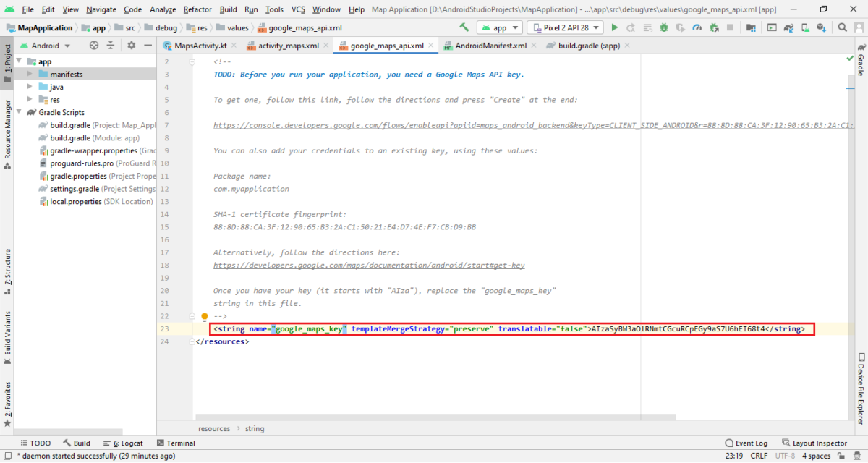Sync project with Gradle files
This screenshot has width=868, height=463.
pyautogui.click(x=788, y=27)
